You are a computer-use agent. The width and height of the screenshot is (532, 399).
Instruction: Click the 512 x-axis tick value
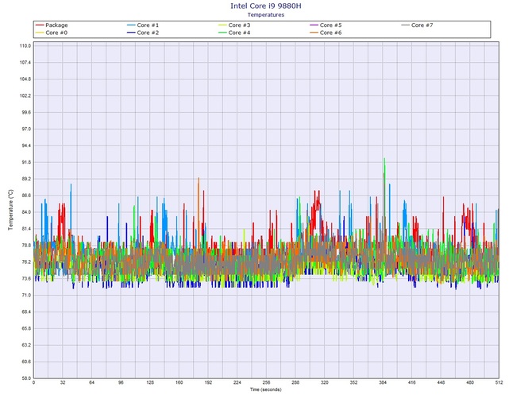tap(499, 382)
